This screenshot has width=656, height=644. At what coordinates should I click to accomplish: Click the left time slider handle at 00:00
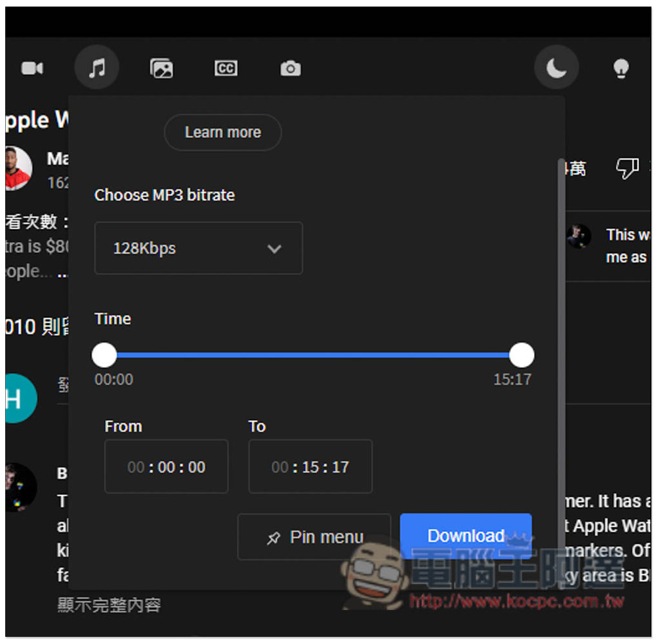104,355
